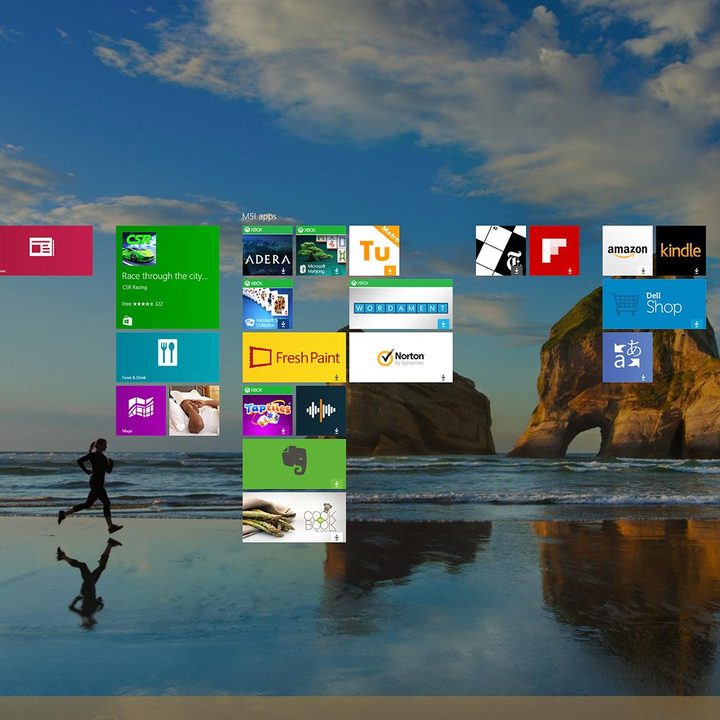
Task: Open the Health photo tile with sleeping person
Action: tap(194, 411)
